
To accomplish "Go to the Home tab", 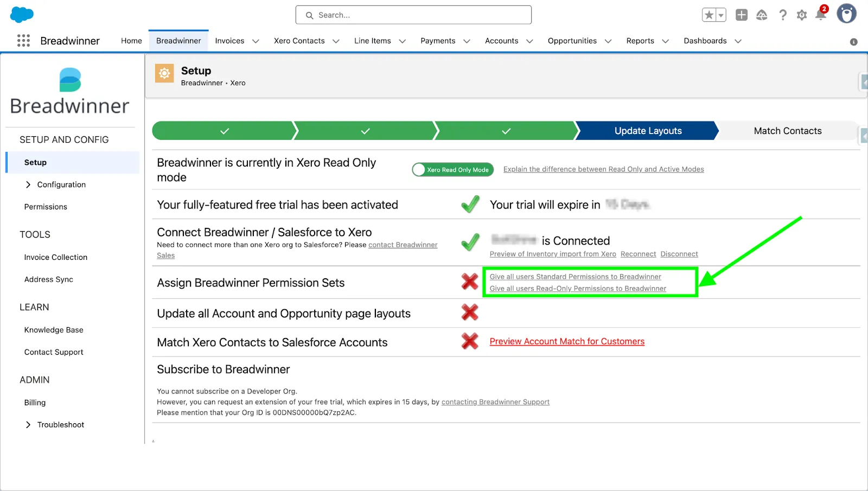I will point(131,41).
